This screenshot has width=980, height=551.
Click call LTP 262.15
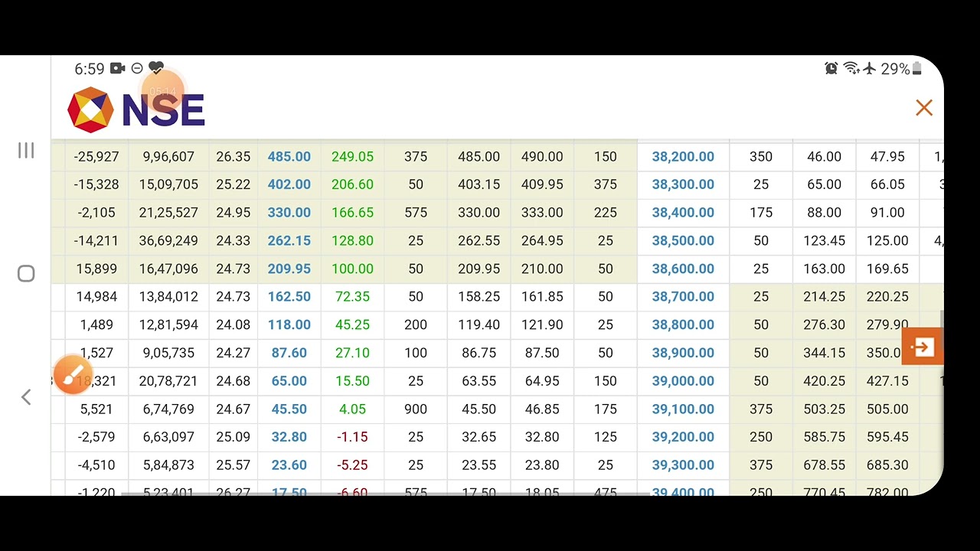[x=289, y=240]
